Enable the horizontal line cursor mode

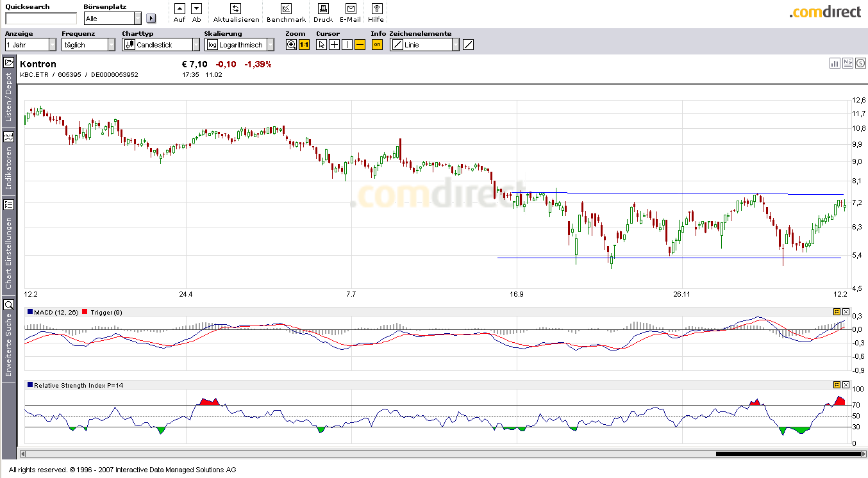pyautogui.click(x=360, y=45)
